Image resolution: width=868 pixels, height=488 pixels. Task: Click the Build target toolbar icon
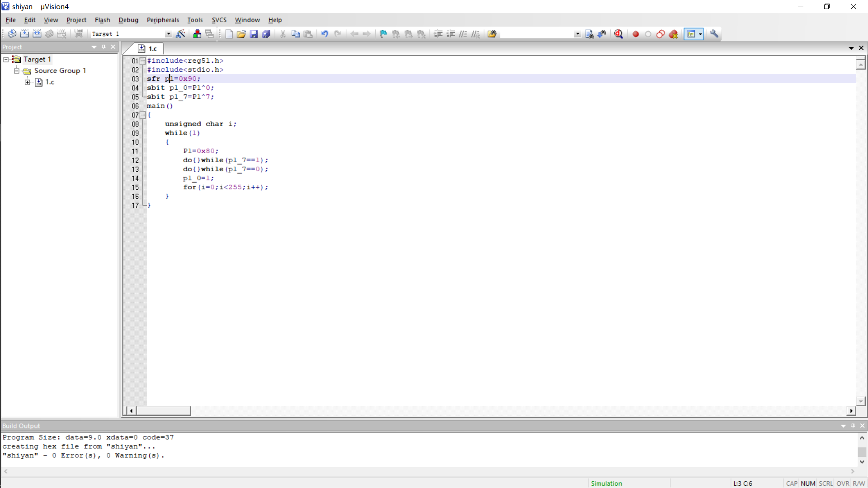coord(24,34)
